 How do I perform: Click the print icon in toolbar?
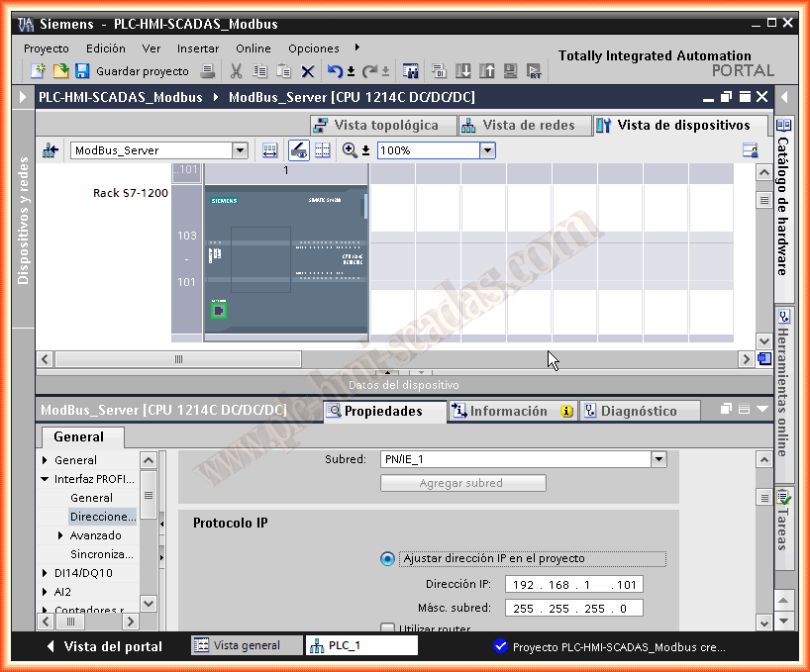click(208, 71)
